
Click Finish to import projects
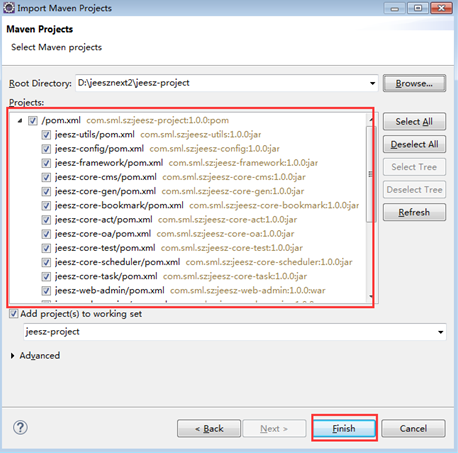344,428
